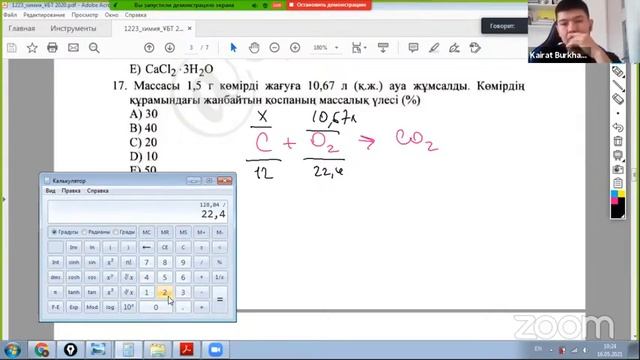
Task: Open the Справка menu in calculator
Action: (98, 191)
